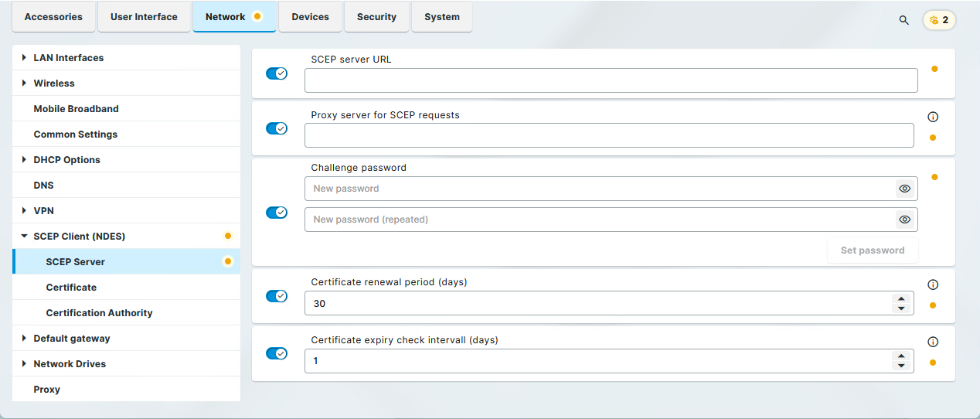Toggle the SCEP server URL switch
980x419 pixels.
coord(277,73)
